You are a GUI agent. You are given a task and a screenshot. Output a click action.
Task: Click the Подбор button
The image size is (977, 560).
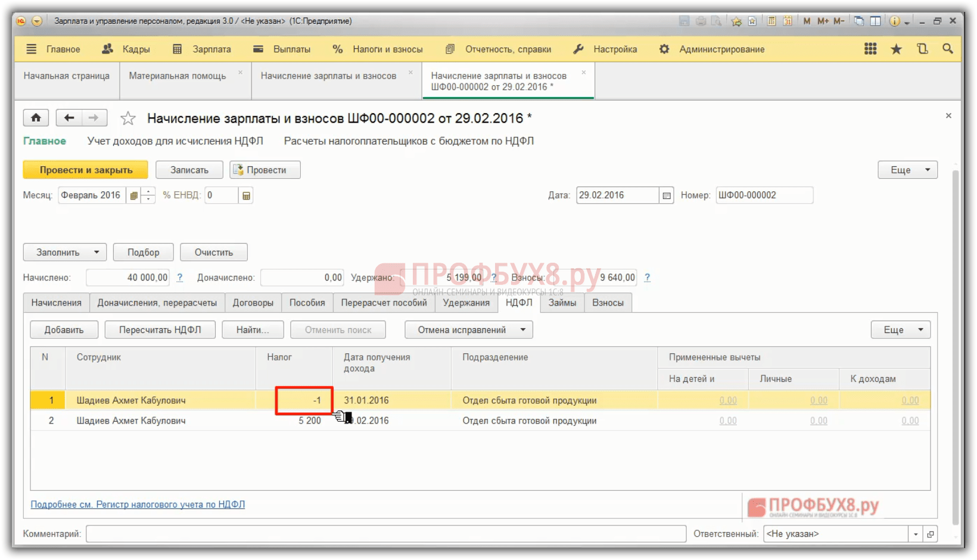144,252
